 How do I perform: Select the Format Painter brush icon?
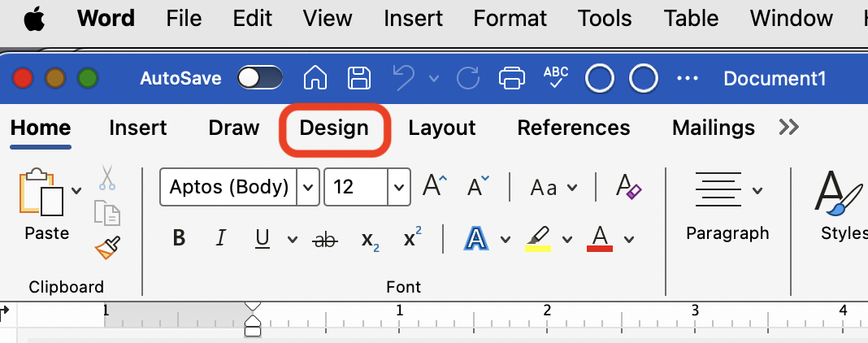pyautogui.click(x=108, y=248)
